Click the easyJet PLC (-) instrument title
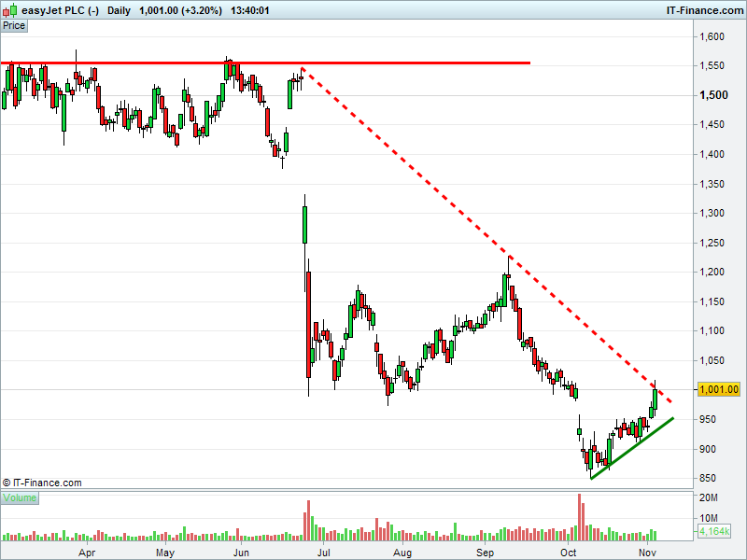This screenshot has width=747, height=560. pyautogui.click(x=60, y=10)
